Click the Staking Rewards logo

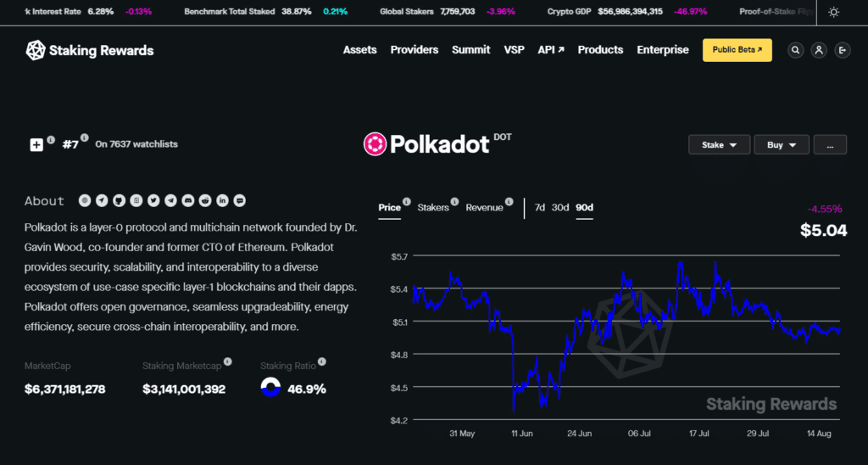[x=90, y=50]
